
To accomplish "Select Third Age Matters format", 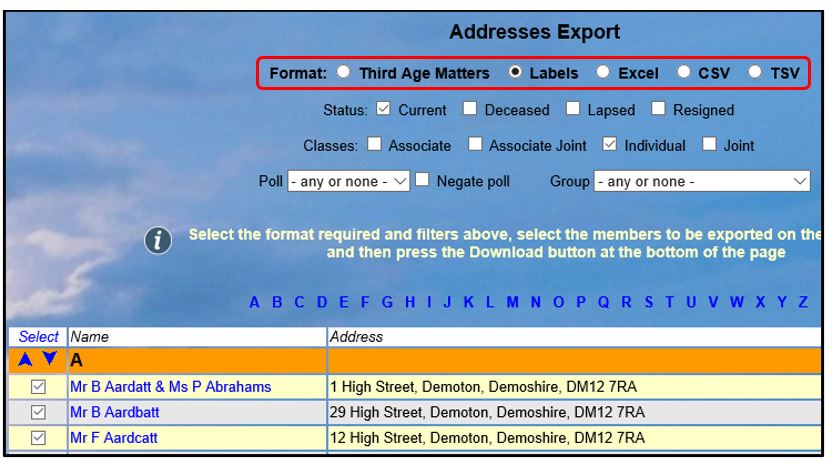I will tap(344, 73).
